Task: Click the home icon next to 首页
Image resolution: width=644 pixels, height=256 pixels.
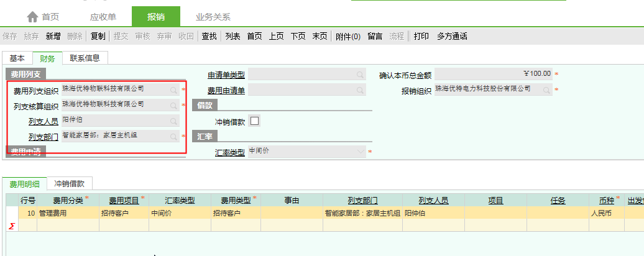Action: coord(32,16)
